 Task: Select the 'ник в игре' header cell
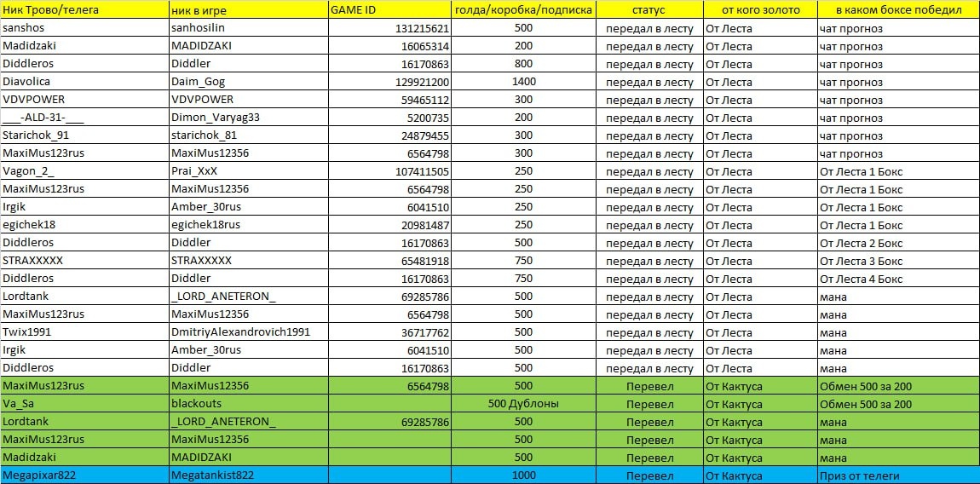pos(249,10)
